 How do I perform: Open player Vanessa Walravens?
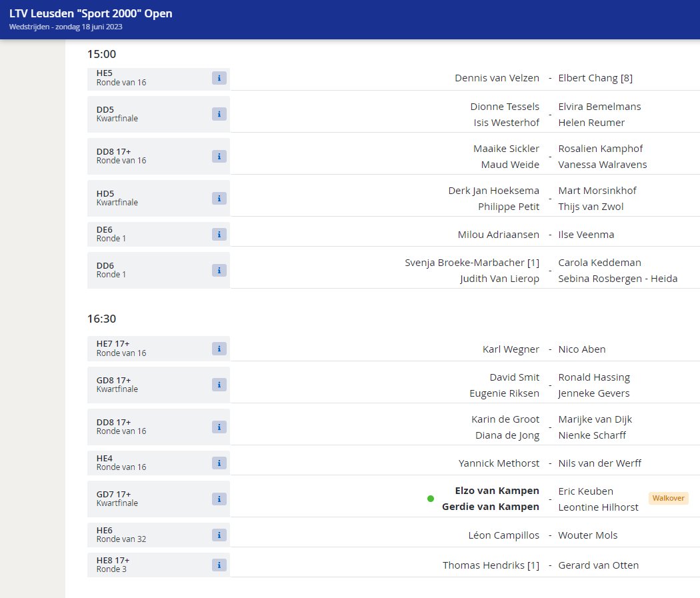tap(602, 165)
